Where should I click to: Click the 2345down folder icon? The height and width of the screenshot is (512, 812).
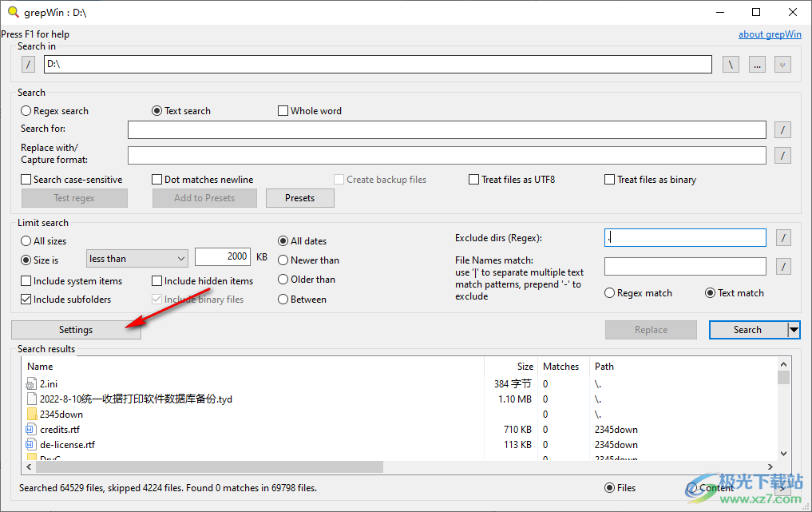pyautogui.click(x=31, y=414)
